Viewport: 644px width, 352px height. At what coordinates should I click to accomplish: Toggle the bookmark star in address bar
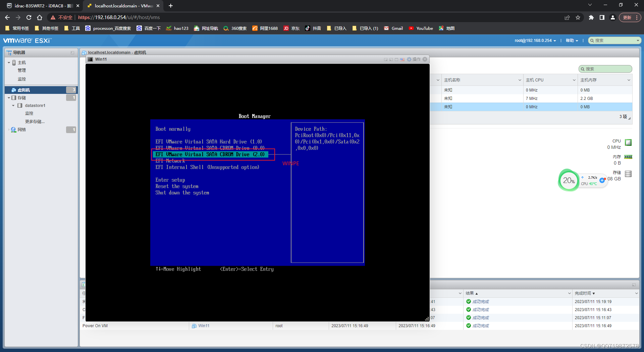pyautogui.click(x=578, y=17)
